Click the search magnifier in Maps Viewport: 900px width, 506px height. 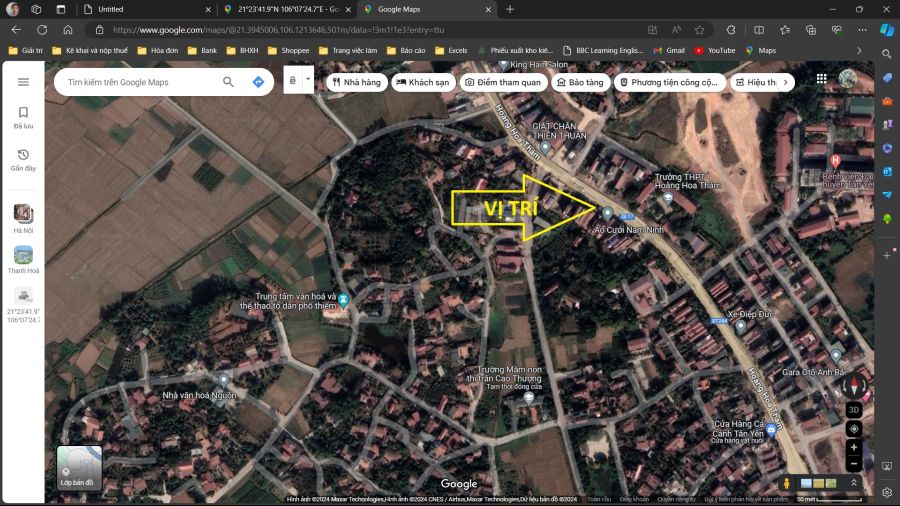[228, 82]
